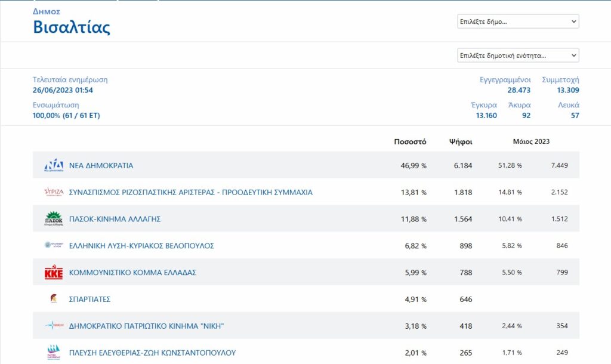Expand the 'Επιλέξτε δημοτική ενότητα...' dropdown

(518, 55)
